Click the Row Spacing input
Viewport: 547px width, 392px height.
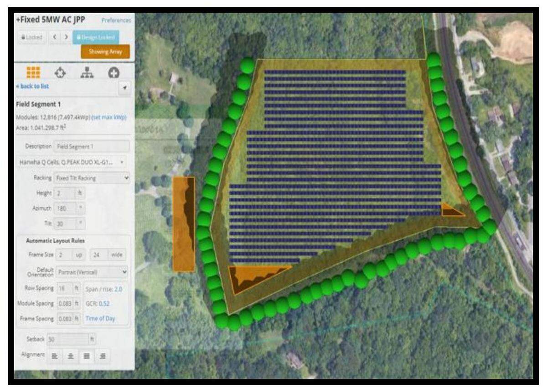click(64, 289)
